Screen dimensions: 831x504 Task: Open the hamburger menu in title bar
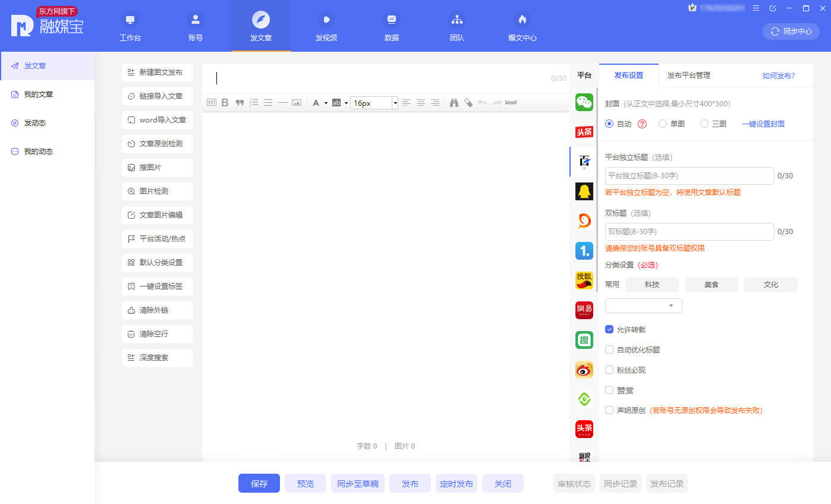(756, 8)
